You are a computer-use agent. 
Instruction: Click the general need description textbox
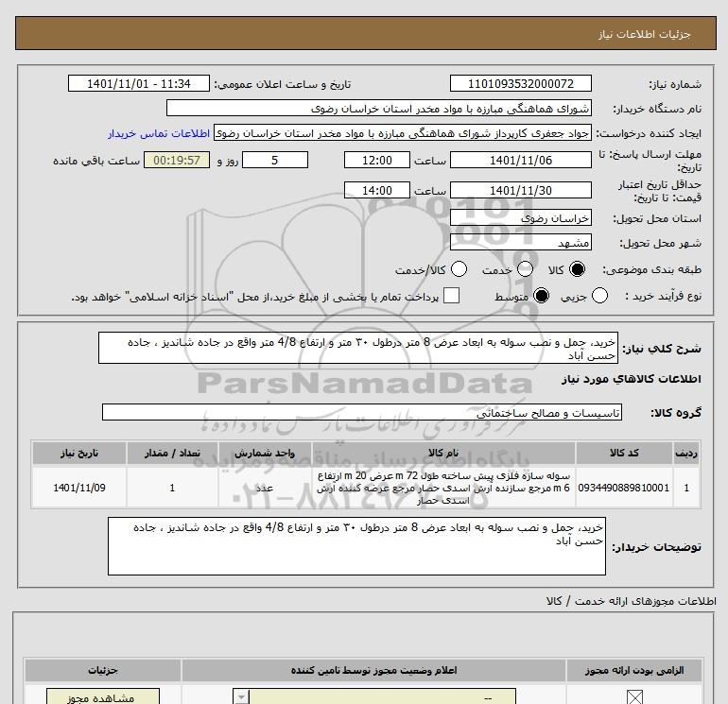click(358, 348)
